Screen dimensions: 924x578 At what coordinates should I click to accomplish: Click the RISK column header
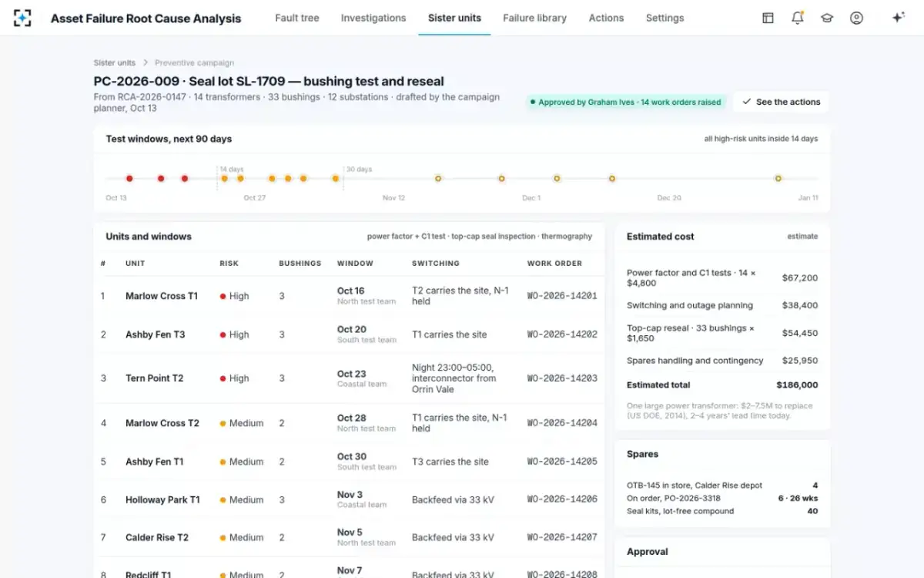229,264
